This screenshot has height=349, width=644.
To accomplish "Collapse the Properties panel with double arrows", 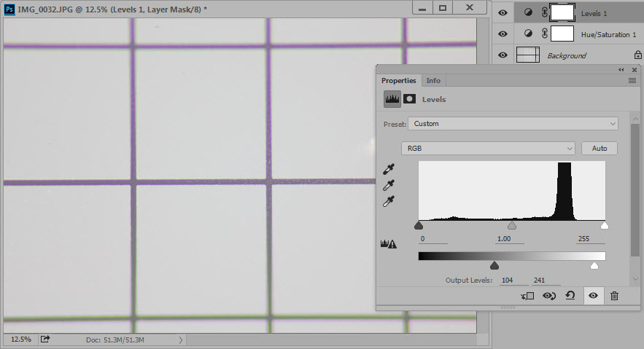I will pyautogui.click(x=621, y=70).
